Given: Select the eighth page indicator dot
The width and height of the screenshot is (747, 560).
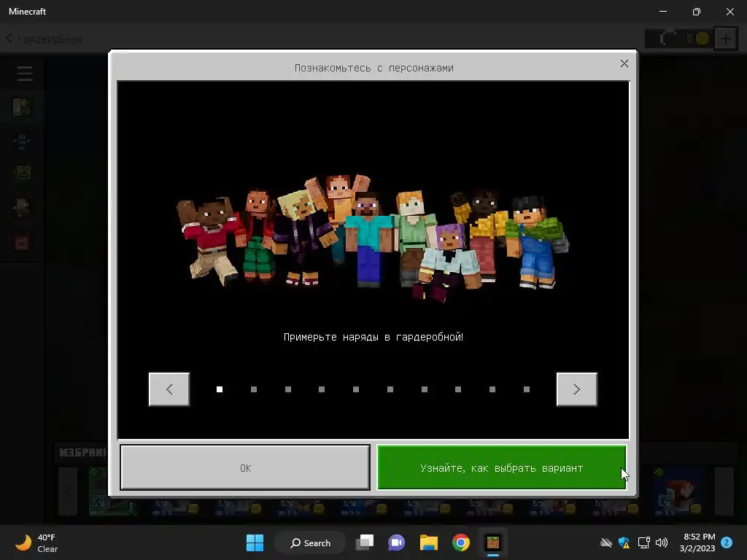Looking at the screenshot, I should 458,389.
